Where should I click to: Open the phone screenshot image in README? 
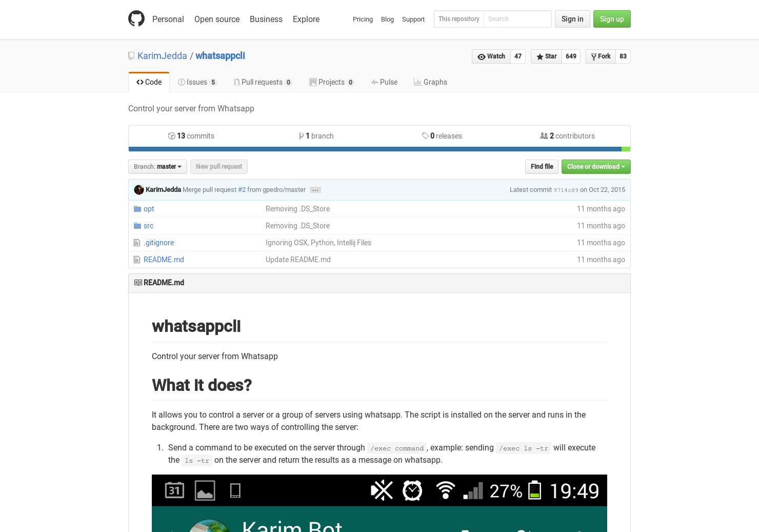(379, 503)
